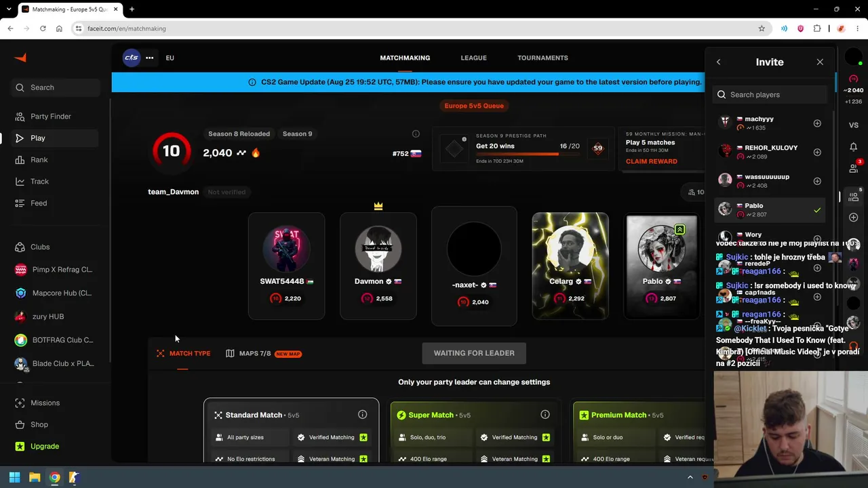Open the Windows Start menu
Viewport: 868px width, 488px height.
pos(14,477)
